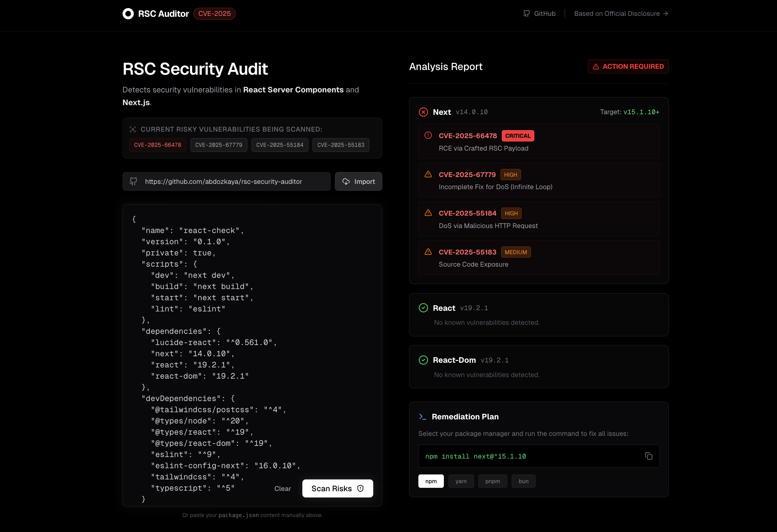Screen dimensions: 777x532
Task: Click the Next version v14.0.10
Action: point(472,112)
